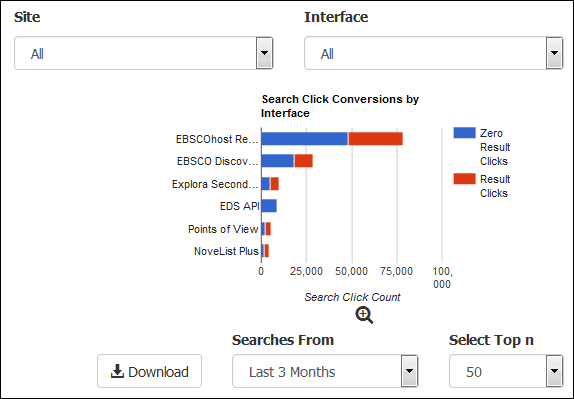574x399 pixels.
Task: Click the red EBSCOhost bar segment
Action: [x=376, y=139]
